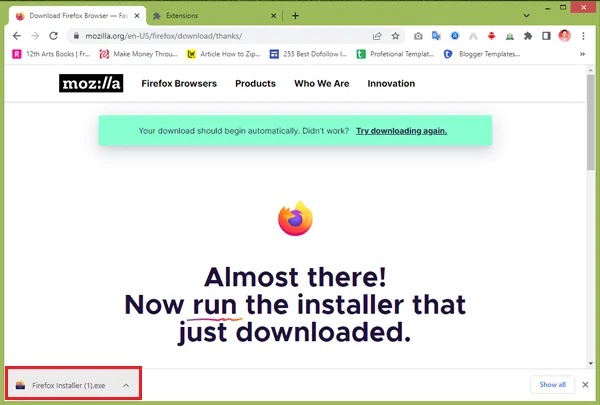Switch to the Extensions tab
This screenshot has height=405, width=600.
213,16
